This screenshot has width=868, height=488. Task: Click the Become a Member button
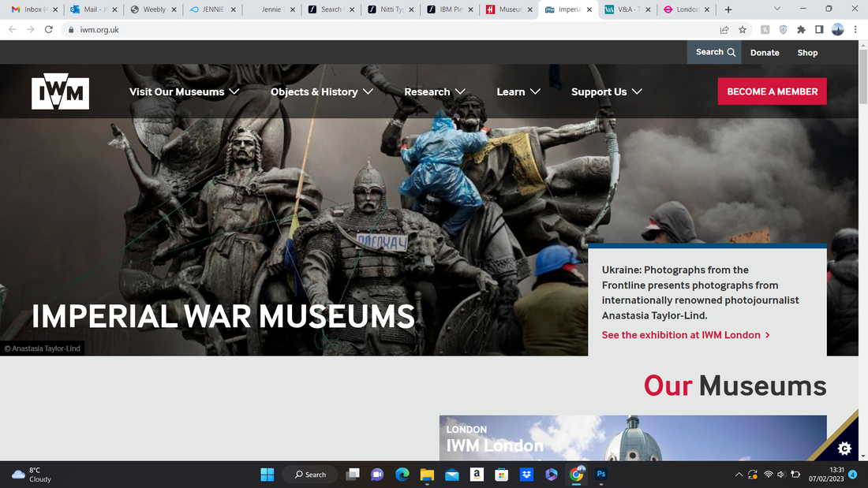click(773, 91)
